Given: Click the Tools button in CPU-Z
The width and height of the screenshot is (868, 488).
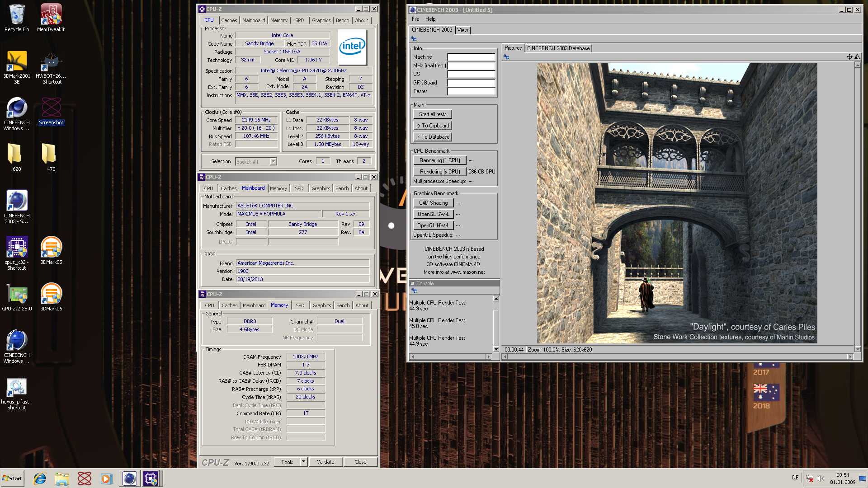Looking at the screenshot, I should tap(287, 462).
